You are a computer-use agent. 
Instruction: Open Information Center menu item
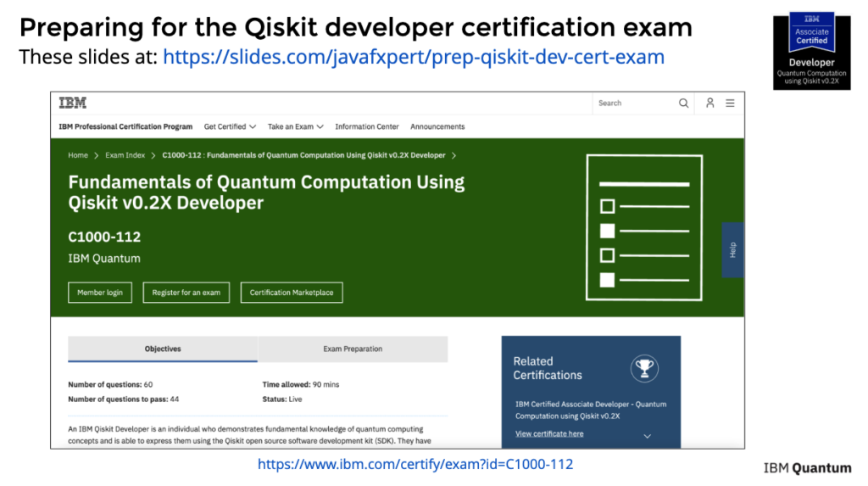(367, 126)
